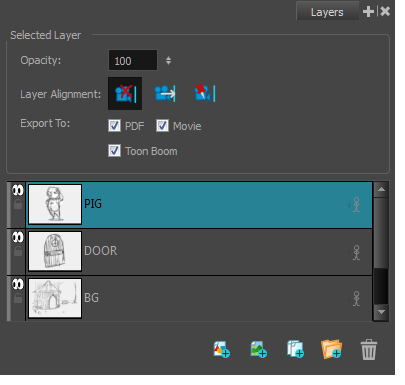Add a new bitmap layer
Screen dimensions: 405x385
[x=259, y=349]
